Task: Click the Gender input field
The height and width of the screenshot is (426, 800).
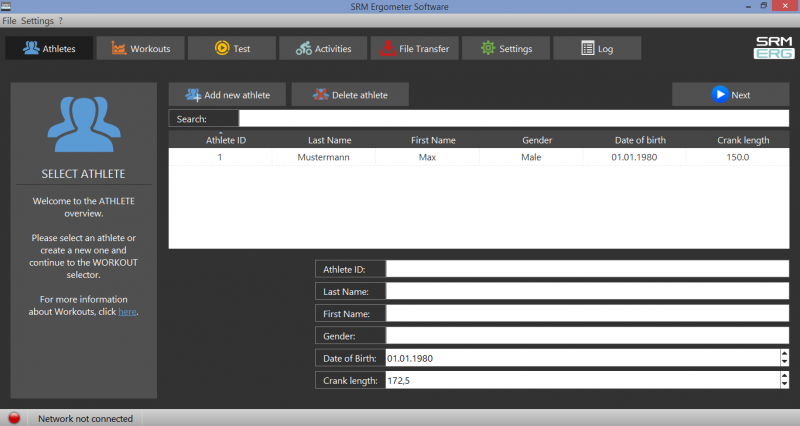Action: click(587, 336)
